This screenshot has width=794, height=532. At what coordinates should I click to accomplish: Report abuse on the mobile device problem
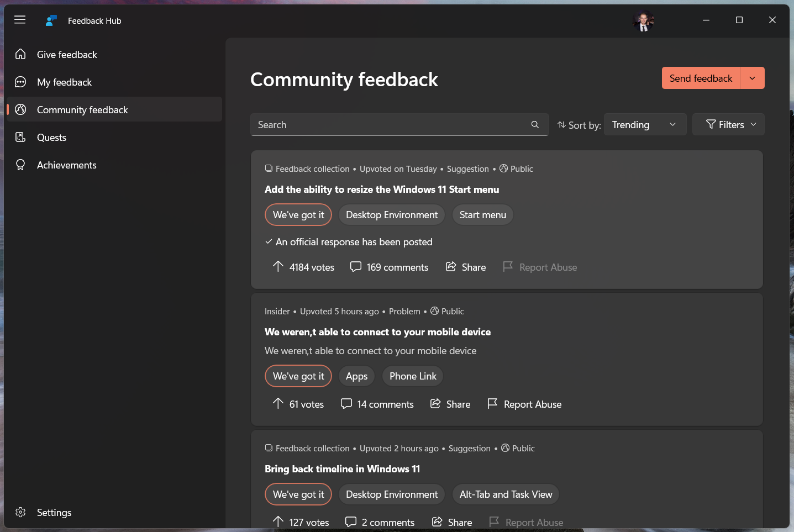click(x=524, y=404)
